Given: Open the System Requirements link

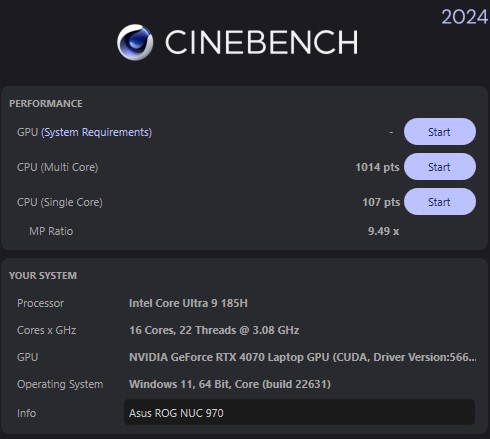Looking at the screenshot, I should [x=96, y=132].
